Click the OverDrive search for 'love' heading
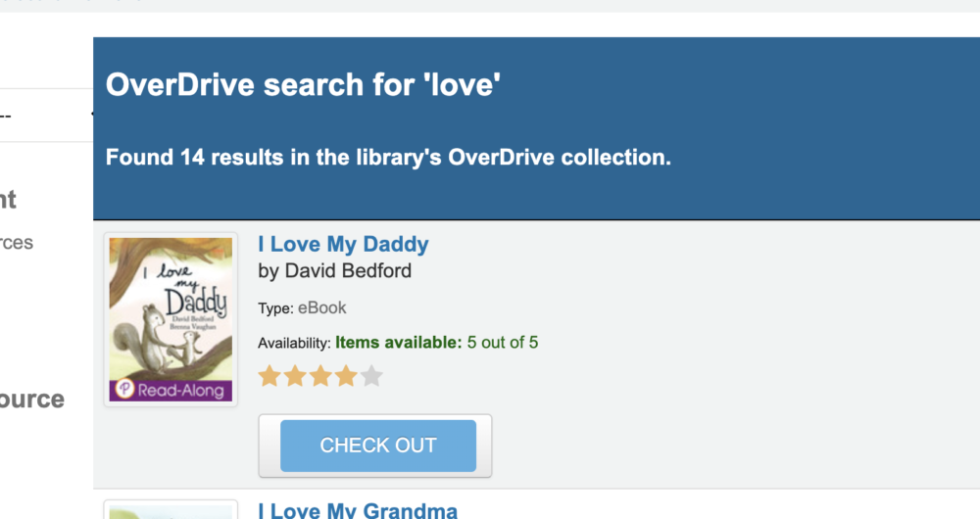980x519 pixels. (303, 85)
